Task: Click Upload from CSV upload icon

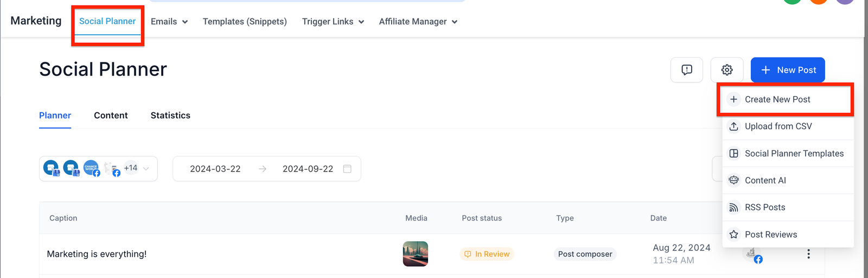Action: (733, 127)
